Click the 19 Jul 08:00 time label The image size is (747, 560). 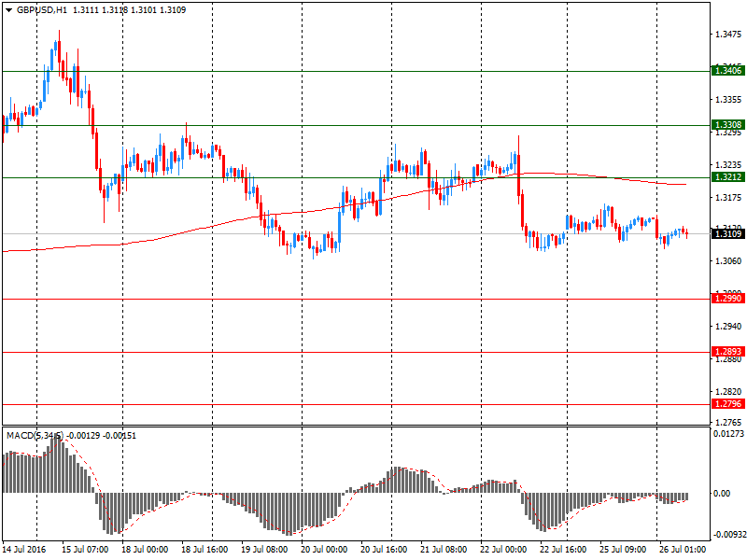tap(264, 550)
